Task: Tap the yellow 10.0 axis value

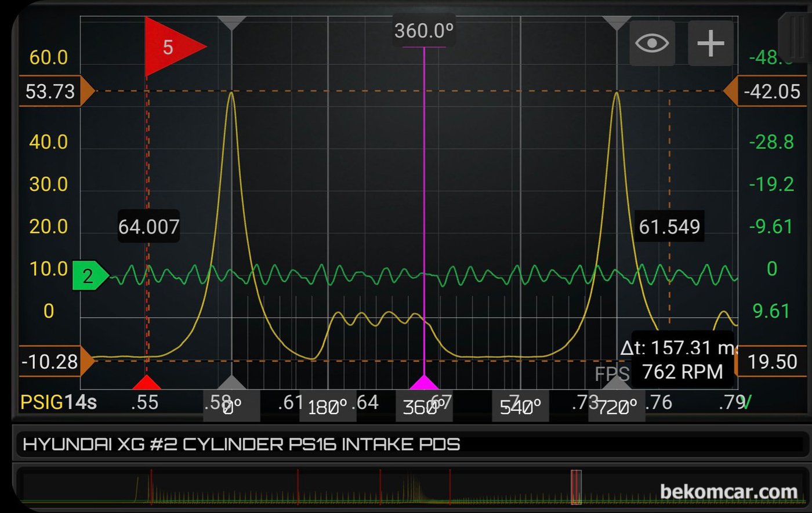Action: [x=49, y=269]
